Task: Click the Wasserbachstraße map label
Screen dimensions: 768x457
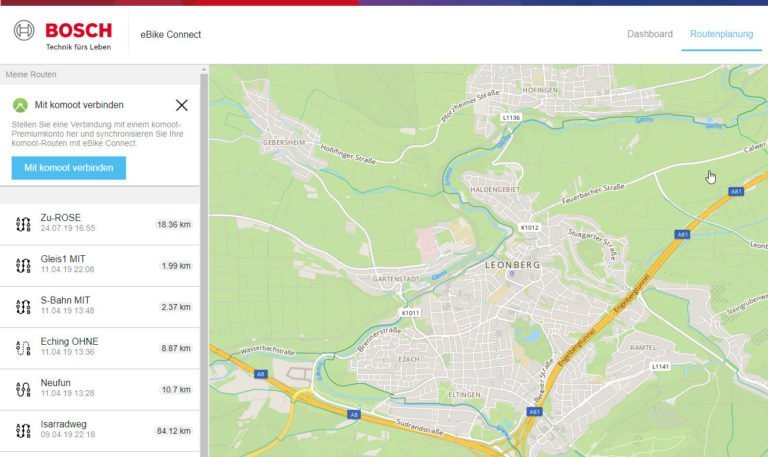Action: (x=267, y=350)
